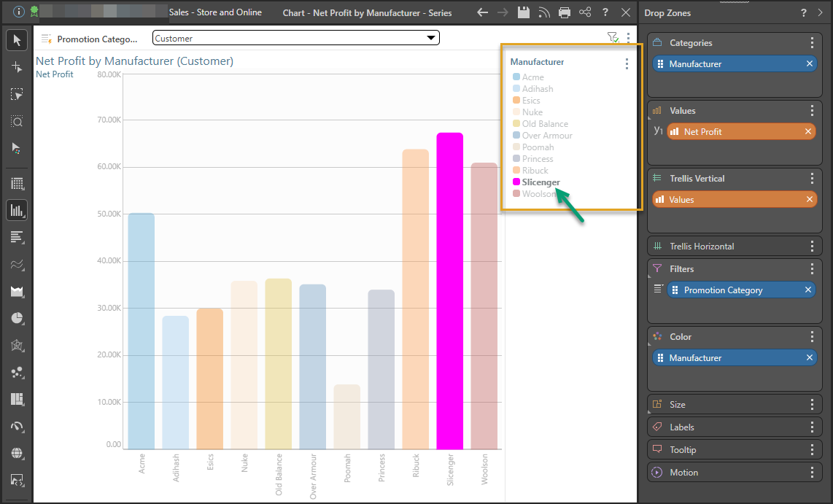Click the share icon in the header

coord(584,12)
